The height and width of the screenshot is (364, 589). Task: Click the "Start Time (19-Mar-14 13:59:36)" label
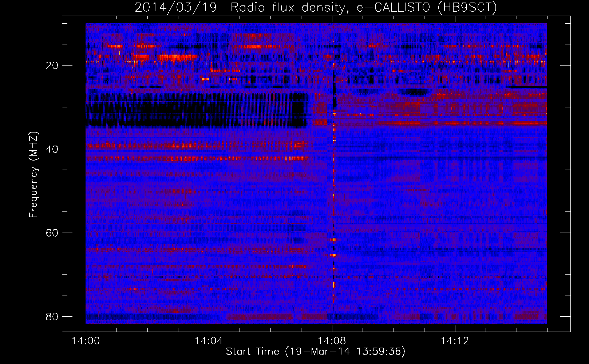(316, 352)
